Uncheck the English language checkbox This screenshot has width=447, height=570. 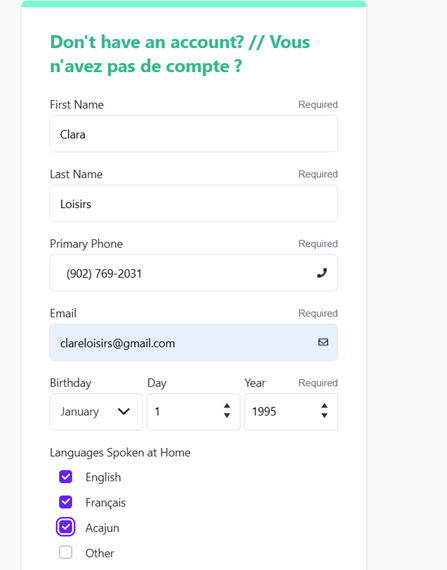tap(66, 477)
